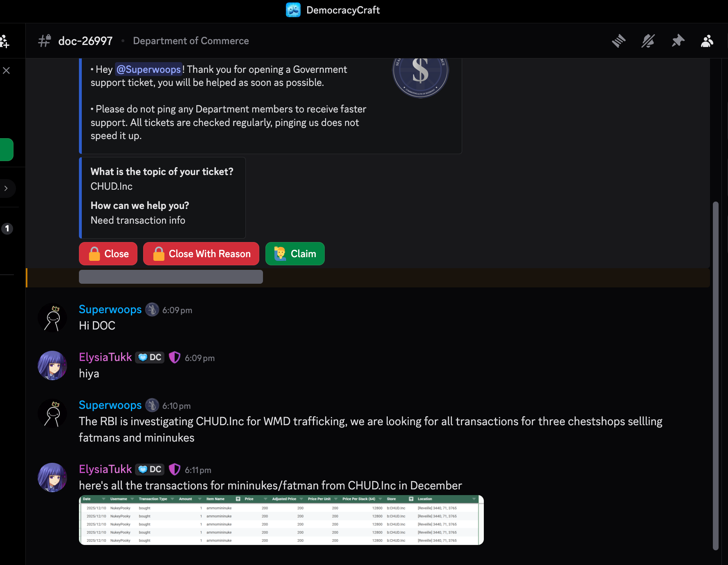Open the Threads panel icon
This screenshot has height=565, width=728.
point(618,41)
